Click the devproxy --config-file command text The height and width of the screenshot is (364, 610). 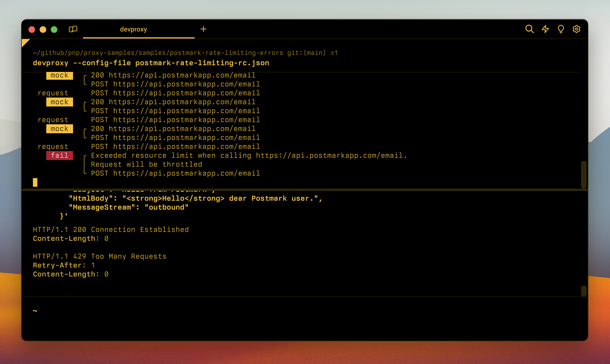point(151,63)
